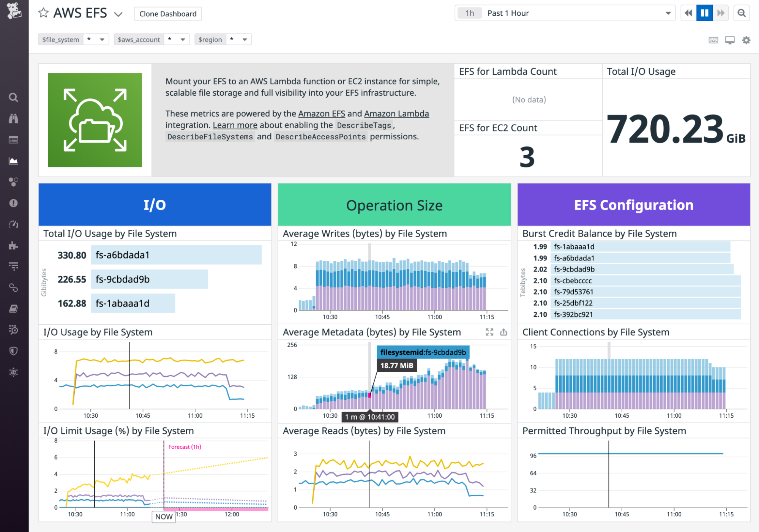Select the Logs book icon in the sidebar
The image size is (759, 532).
13,309
